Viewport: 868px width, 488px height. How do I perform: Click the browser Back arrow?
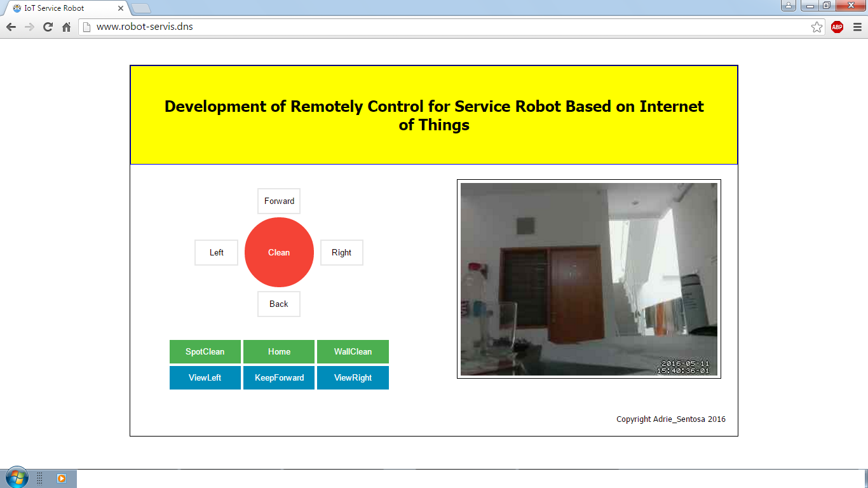coord(11,27)
